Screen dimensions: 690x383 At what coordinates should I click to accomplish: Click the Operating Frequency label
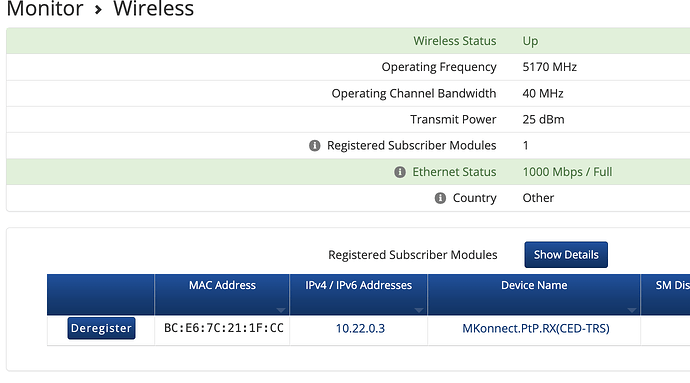pos(439,67)
